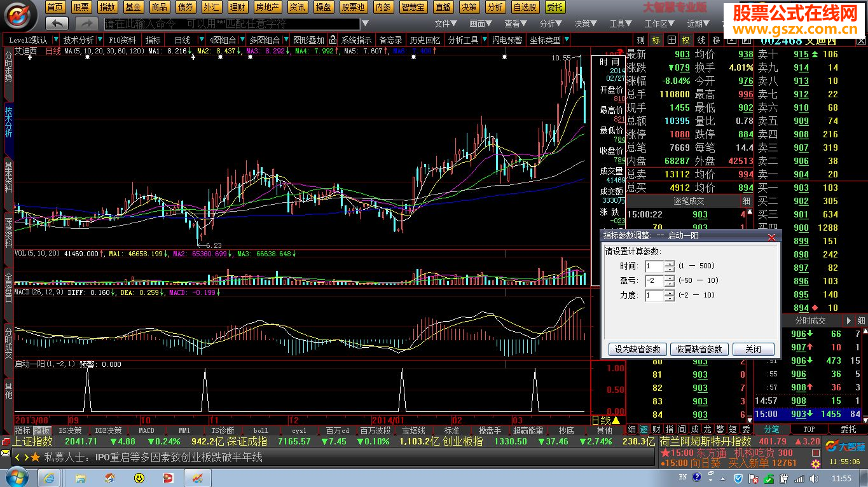Select the 测 measurement tool icon

tap(640, 40)
